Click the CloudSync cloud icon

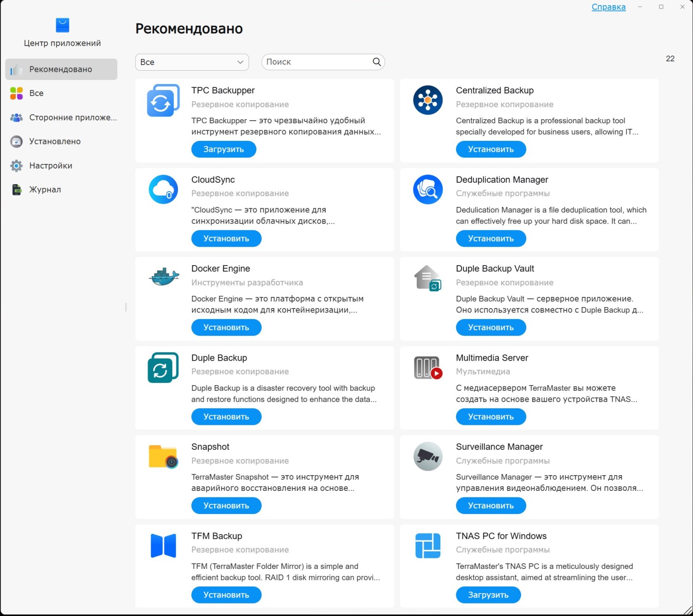point(163,189)
